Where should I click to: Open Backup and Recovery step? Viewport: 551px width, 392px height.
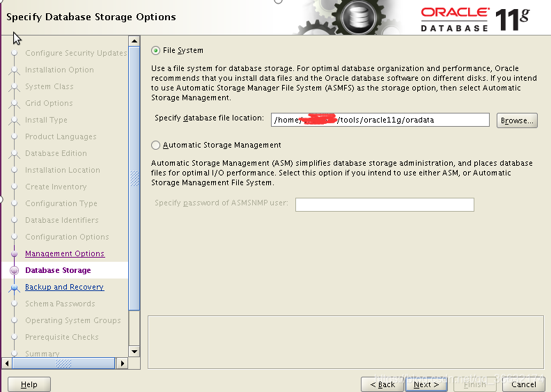point(64,287)
